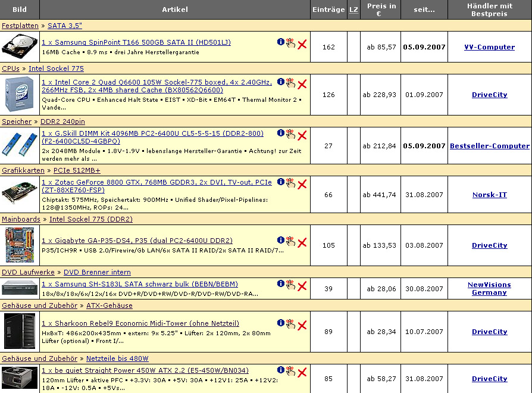Open the Mainboards category link

click(x=21, y=219)
